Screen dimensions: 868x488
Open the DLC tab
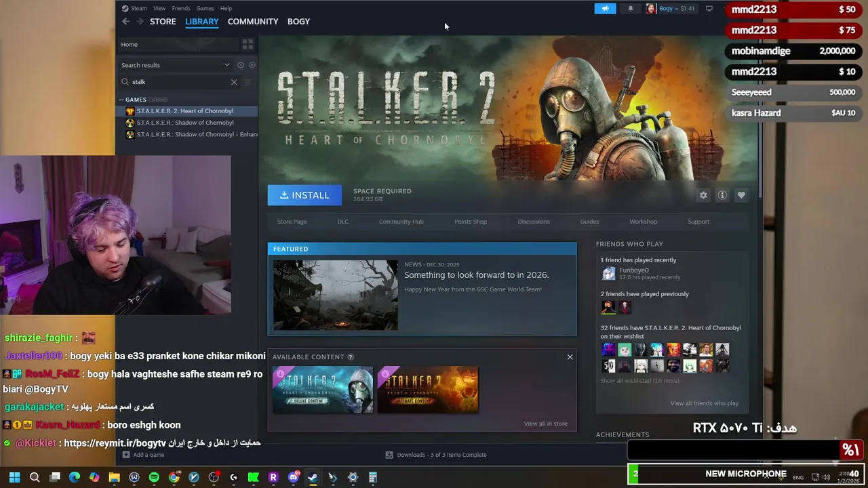(343, 222)
